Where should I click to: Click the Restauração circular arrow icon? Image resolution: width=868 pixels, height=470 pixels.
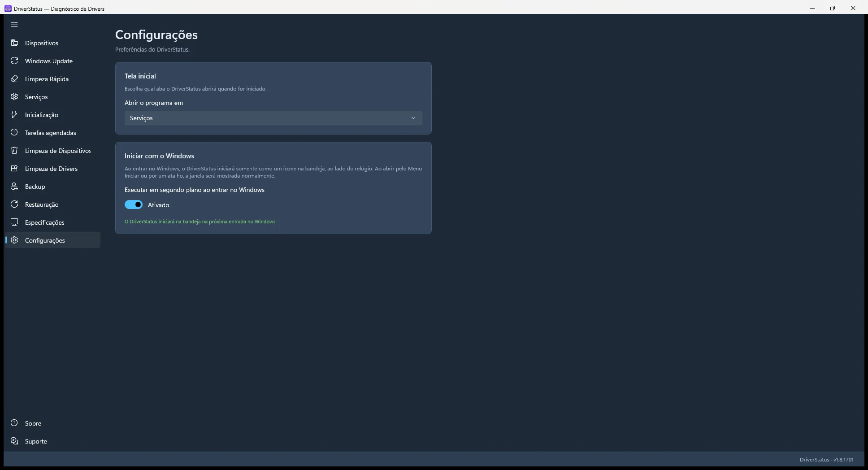tap(14, 205)
